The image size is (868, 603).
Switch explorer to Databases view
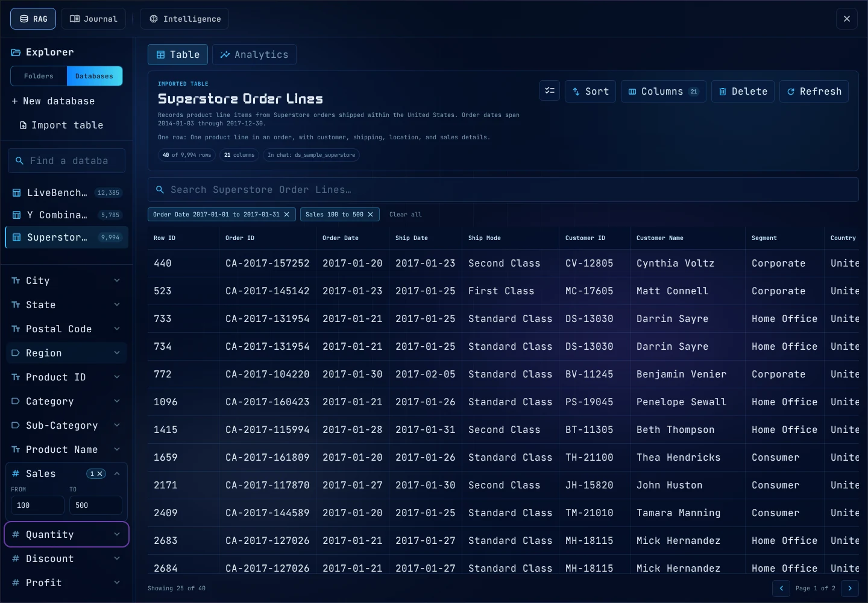(x=94, y=76)
